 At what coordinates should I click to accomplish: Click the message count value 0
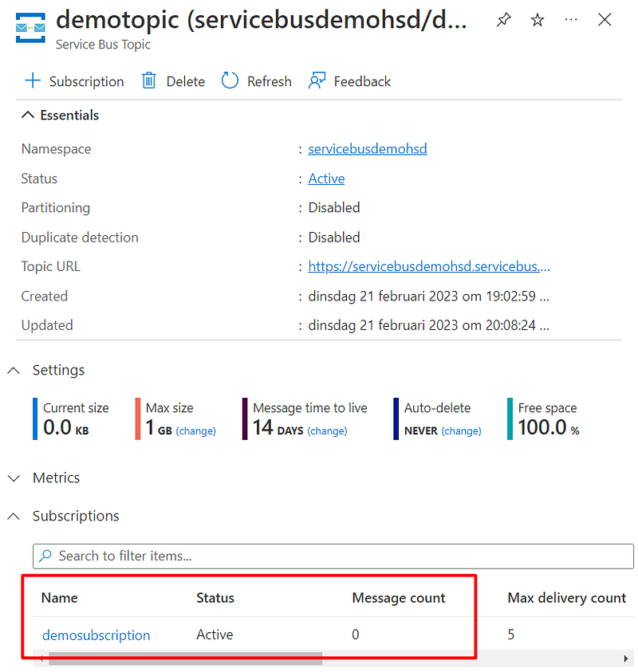356,635
